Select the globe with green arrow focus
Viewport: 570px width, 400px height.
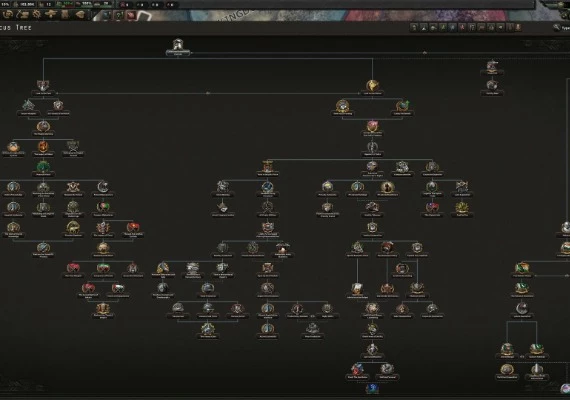tap(402, 106)
